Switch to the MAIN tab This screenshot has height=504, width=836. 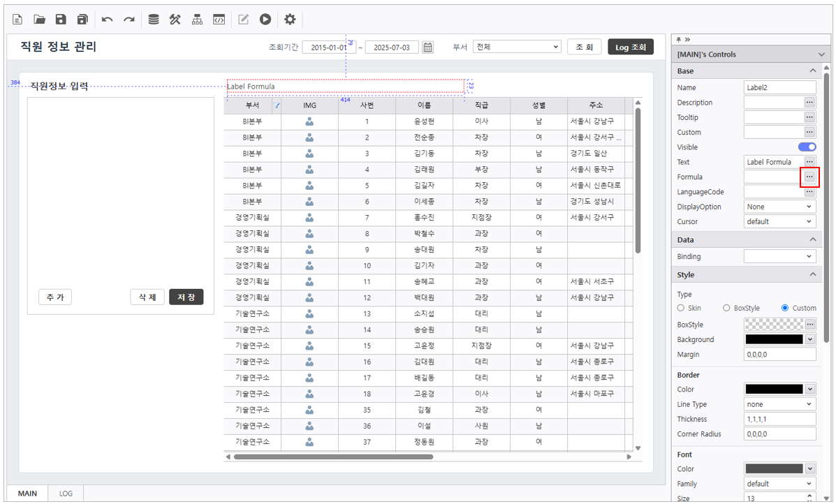(28, 494)
